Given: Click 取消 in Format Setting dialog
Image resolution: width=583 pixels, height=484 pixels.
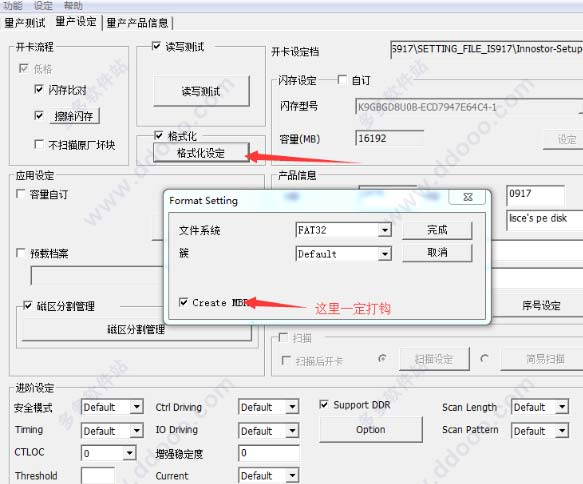Looking at the screenshot, I should pyautogui.click(x=437, y=253).
